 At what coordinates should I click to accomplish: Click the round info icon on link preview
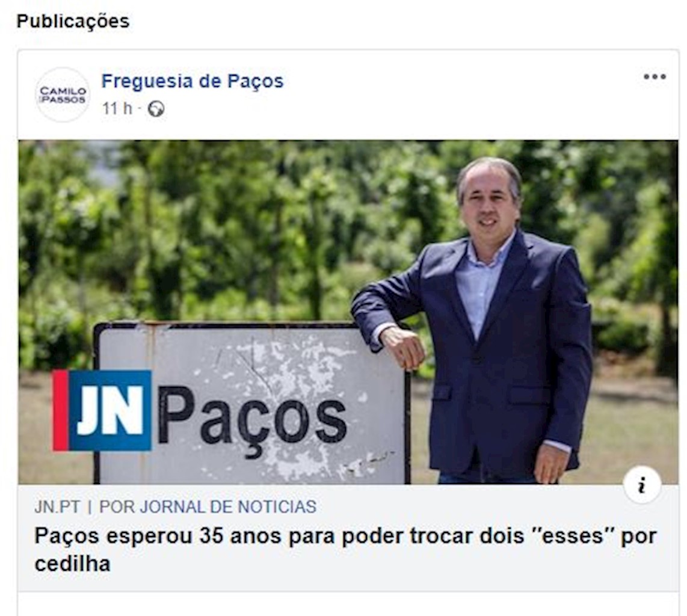(x=642, y=485)
